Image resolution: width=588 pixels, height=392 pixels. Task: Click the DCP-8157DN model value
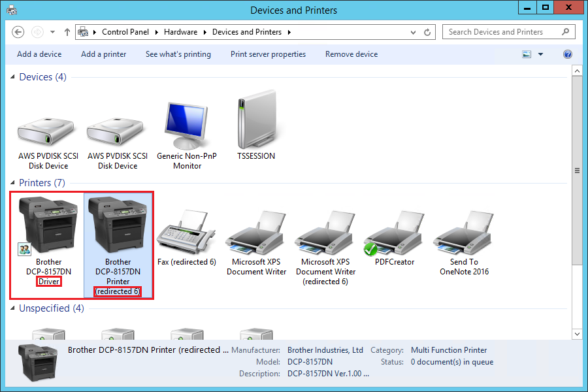310,362
